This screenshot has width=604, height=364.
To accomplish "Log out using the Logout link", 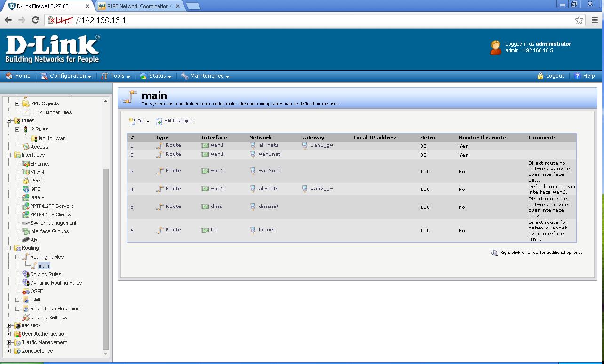I will pos(551,76).
